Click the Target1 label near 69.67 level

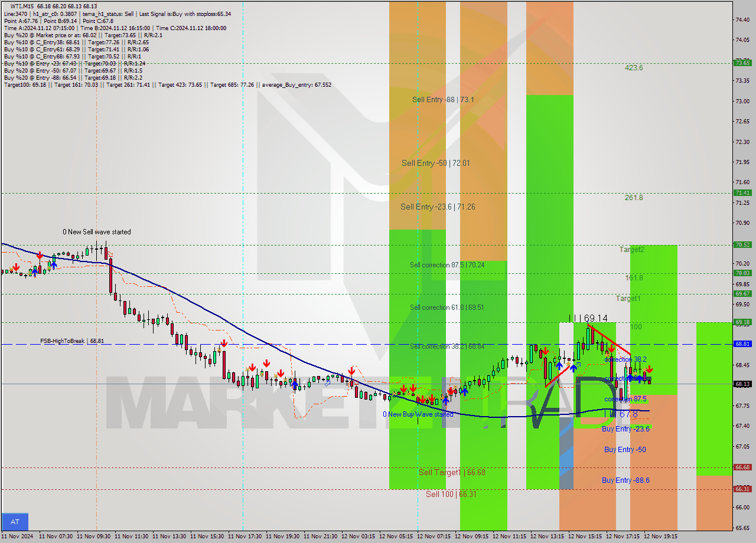pyautogui.click(x=628, y=299)
